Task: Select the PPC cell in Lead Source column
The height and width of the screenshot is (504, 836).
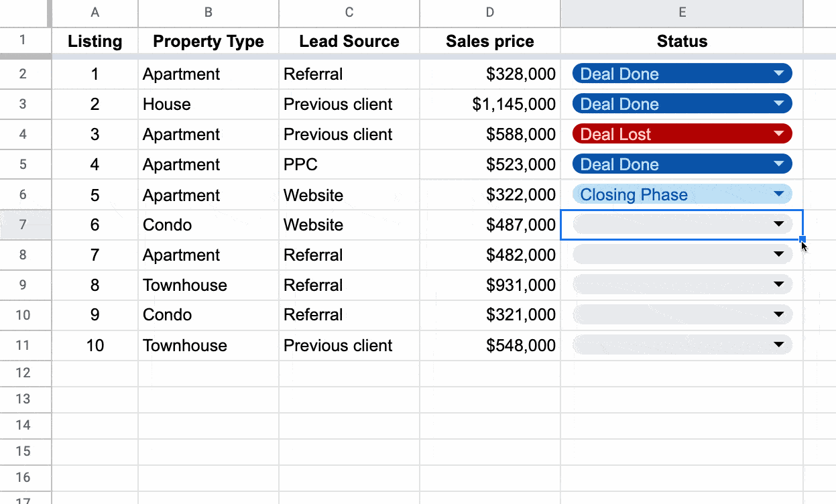Action: tap(349, 164)
